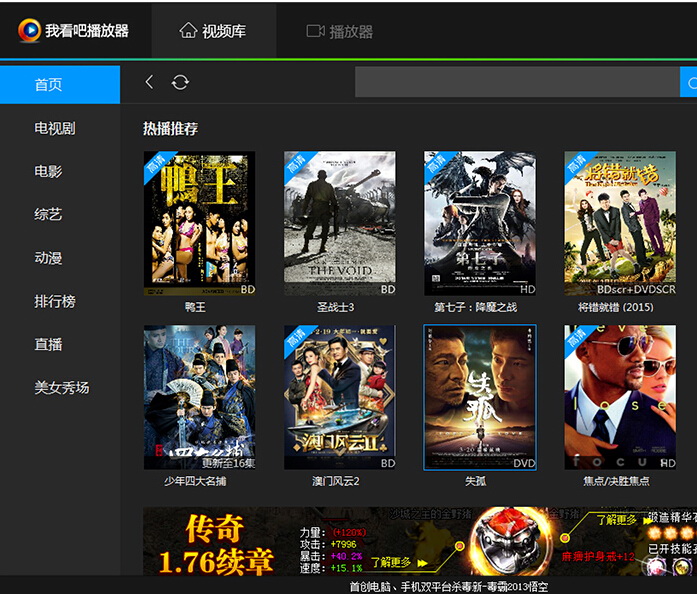Open the 电影 category
Screen dimensions: 697x594
[48, 171]
